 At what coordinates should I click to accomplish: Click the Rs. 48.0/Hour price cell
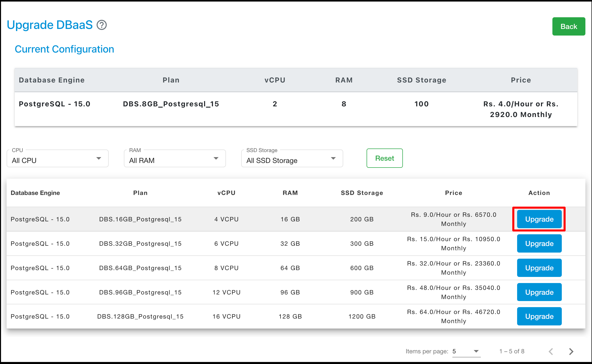point(454,292)
